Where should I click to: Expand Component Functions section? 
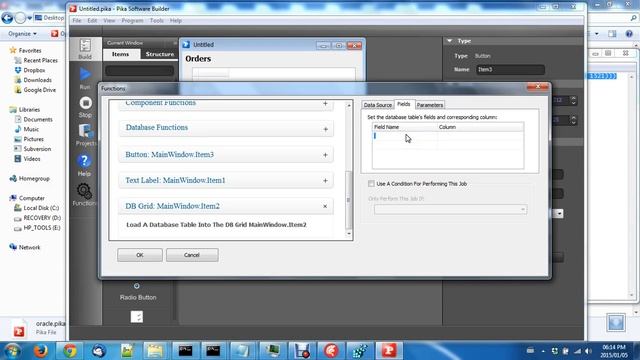point(325,104)
